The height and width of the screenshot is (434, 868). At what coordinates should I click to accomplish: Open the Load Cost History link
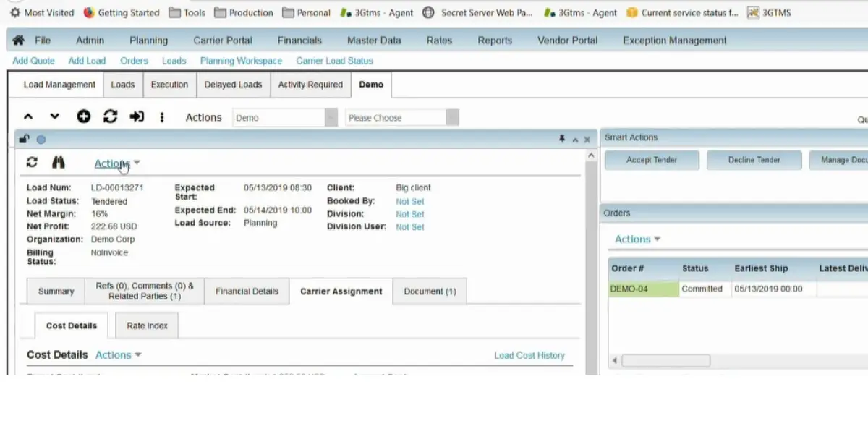(529, 355)
